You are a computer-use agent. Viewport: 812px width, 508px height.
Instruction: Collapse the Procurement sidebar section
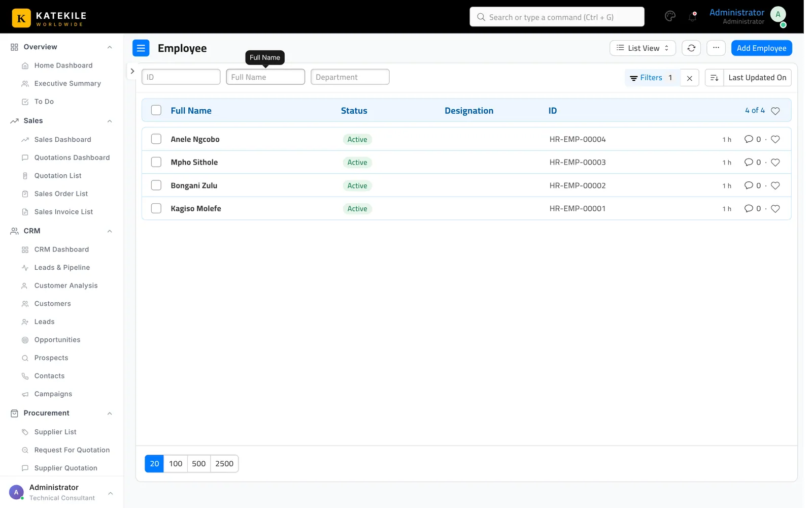110,414
